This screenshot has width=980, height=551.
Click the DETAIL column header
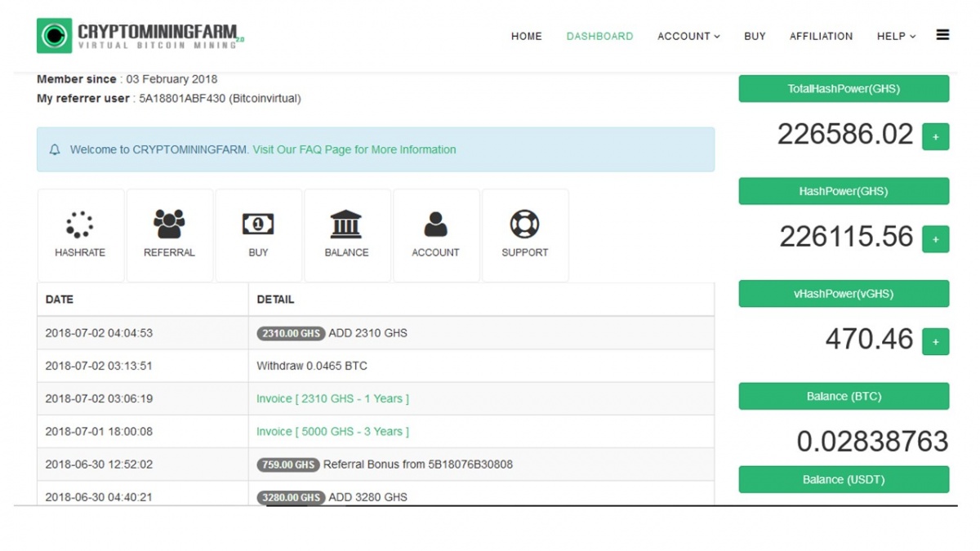coord(275,300)
